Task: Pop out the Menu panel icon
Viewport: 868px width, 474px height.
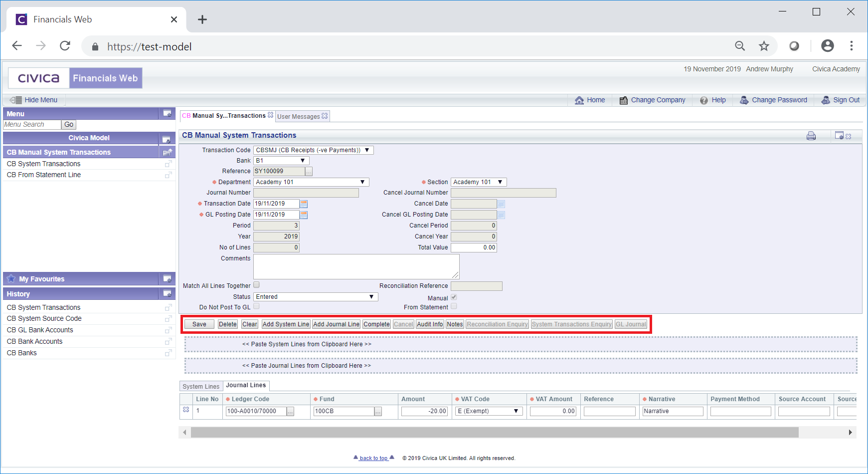Action: pyautogui.click(x=167, y=114)
